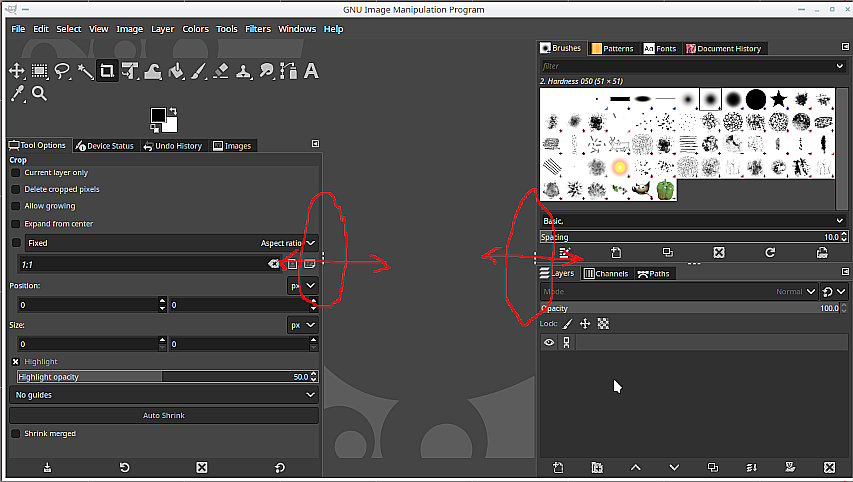Open the Colors menu
The width and height of the screenshot is (853, 482).
[x=195, y=29]
